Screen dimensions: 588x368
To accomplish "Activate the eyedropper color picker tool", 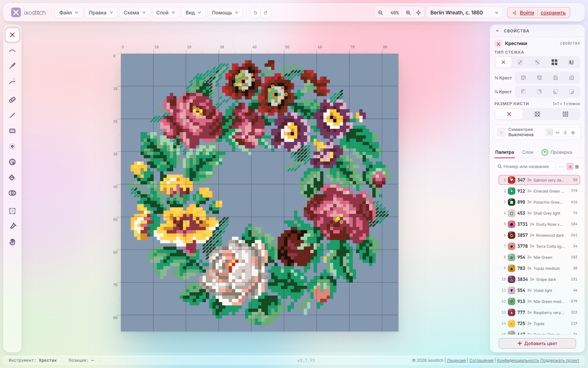I will tap(12, 226).
